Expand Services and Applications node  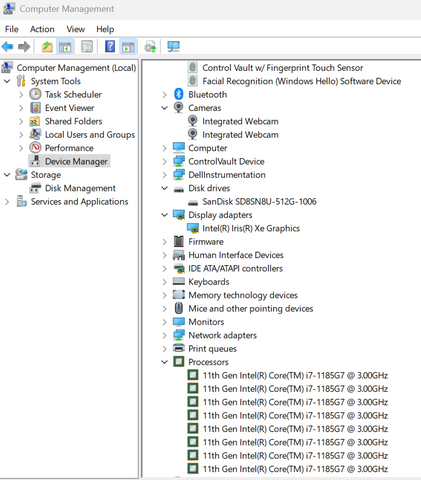pyautogui.click(x=7, y=202)
